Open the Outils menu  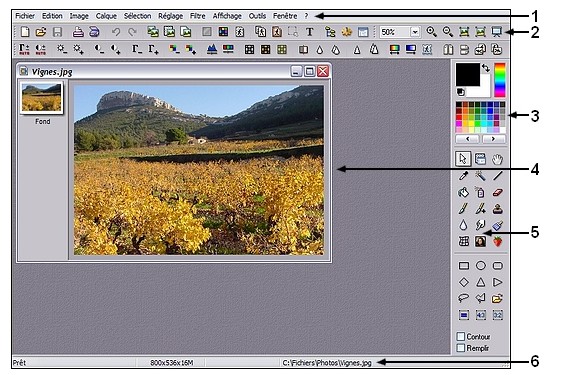[x=257, y=16]
